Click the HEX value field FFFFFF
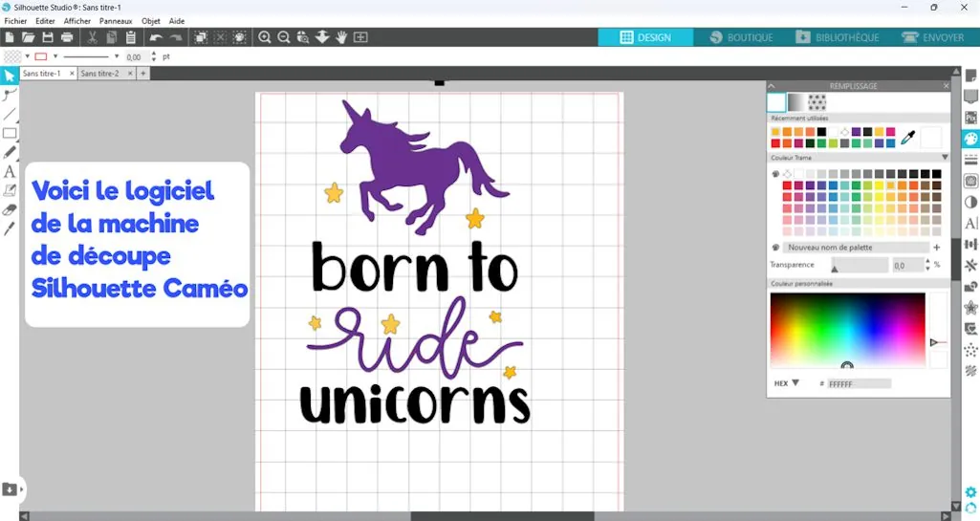Screen dimensions: 980x521 coord(859,383)
